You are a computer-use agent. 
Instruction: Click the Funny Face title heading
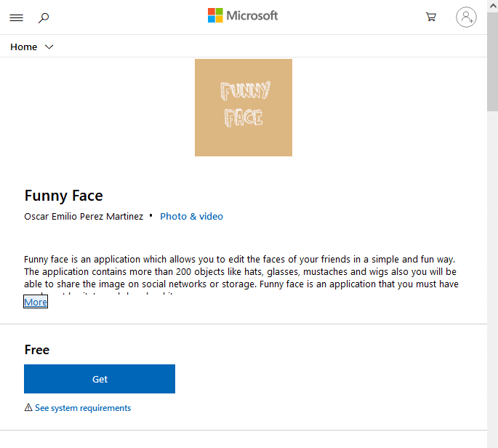point(64,195)
